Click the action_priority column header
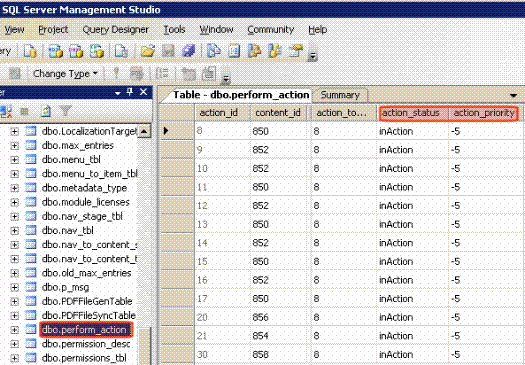Screen dimensions: 525x365 484,113
